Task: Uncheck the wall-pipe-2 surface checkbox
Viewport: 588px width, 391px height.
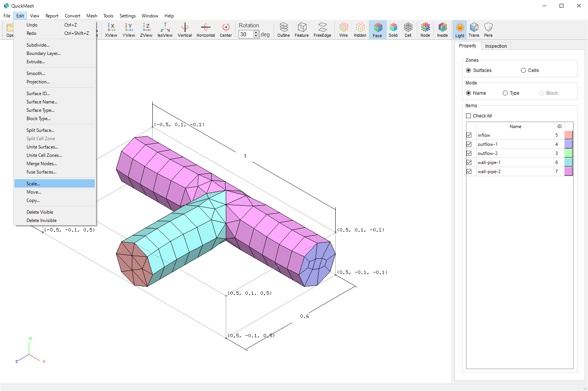Action: pyautogui.click(x=469, y=172)
